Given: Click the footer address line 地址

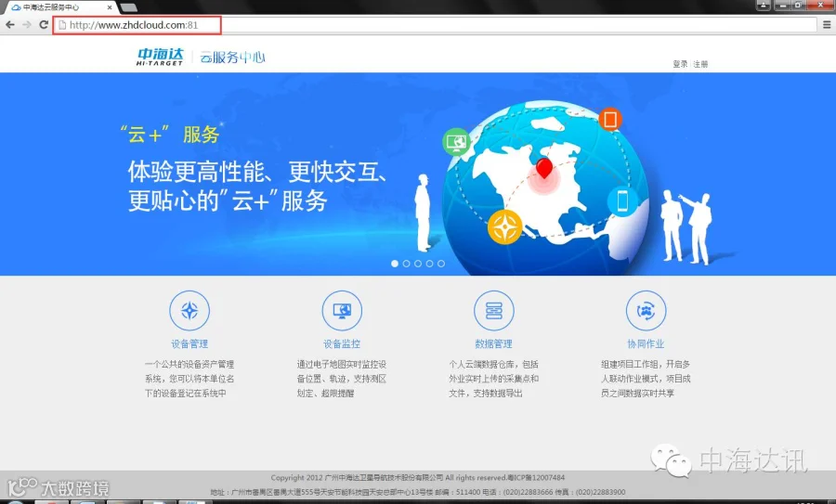Looking at the screenshot, I should pyautogui.click(x=417, y=492).
